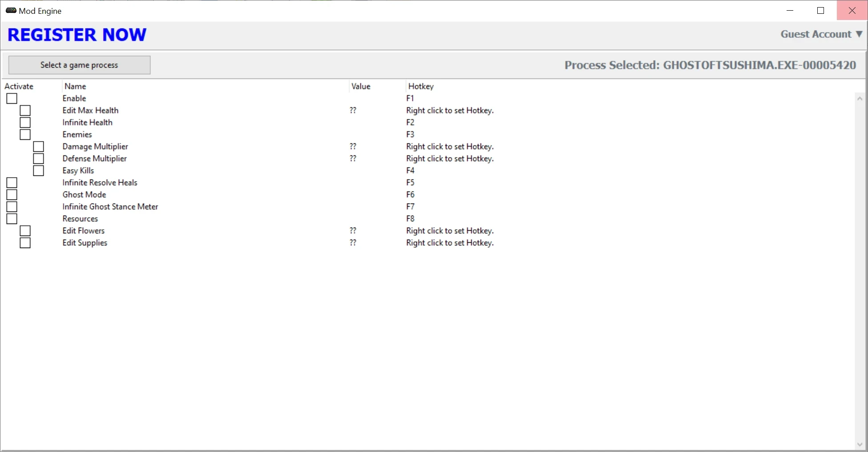Tick the Enable checkbox
Image resolution: width=868 pixels, height=452 pixels.
click(12, 98)
